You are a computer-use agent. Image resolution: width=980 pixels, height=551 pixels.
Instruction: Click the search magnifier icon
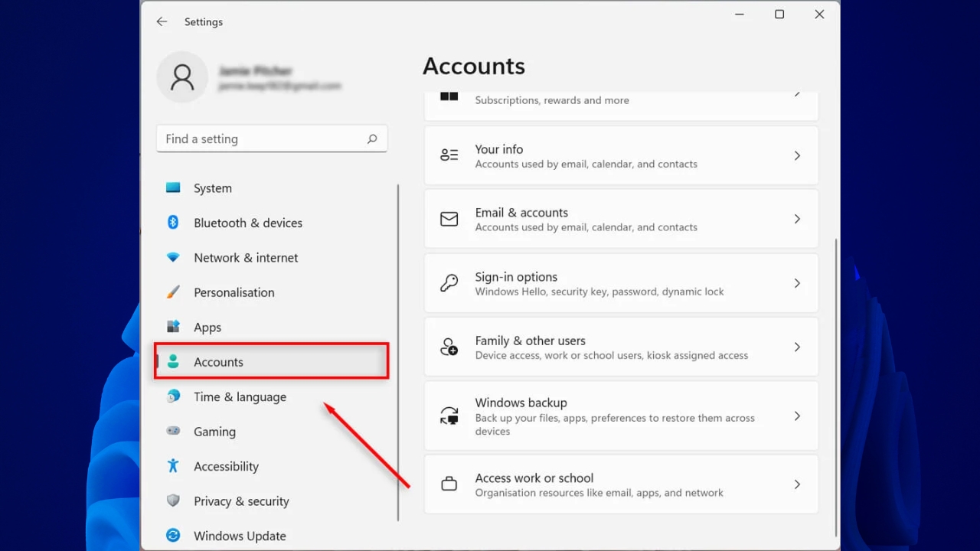[372, 139]
